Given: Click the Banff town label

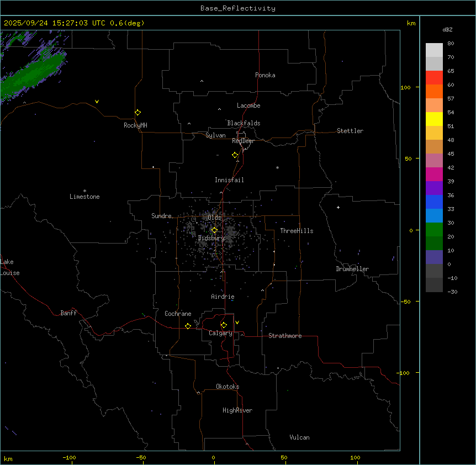Looking at the screenshot, I should (x=68, y=313).
